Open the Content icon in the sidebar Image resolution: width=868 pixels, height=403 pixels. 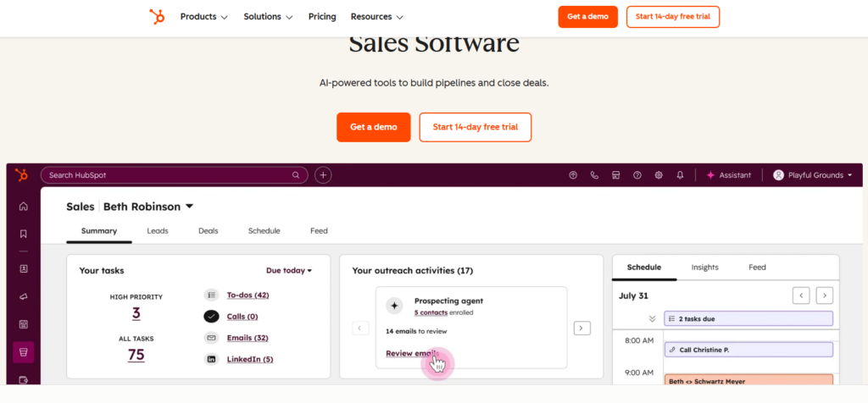(x=23, y=324)
